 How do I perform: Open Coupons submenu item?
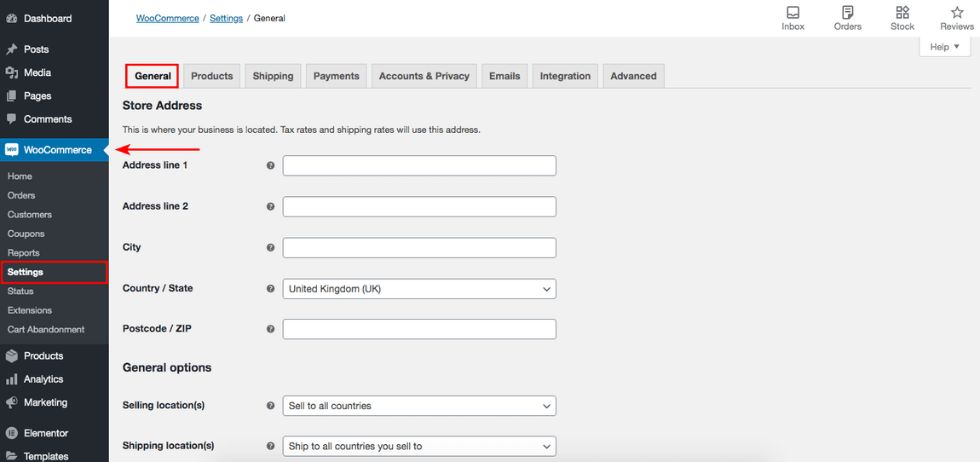click(26, 234)
